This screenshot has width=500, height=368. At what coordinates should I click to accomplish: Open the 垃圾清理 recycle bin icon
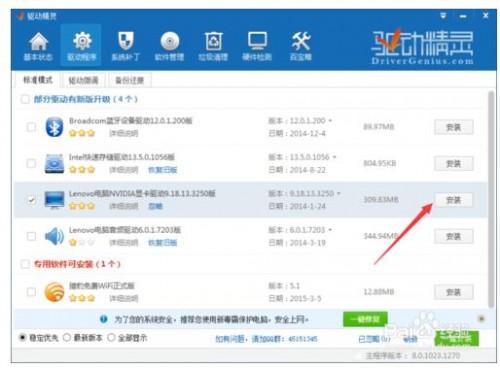point(213,46)
